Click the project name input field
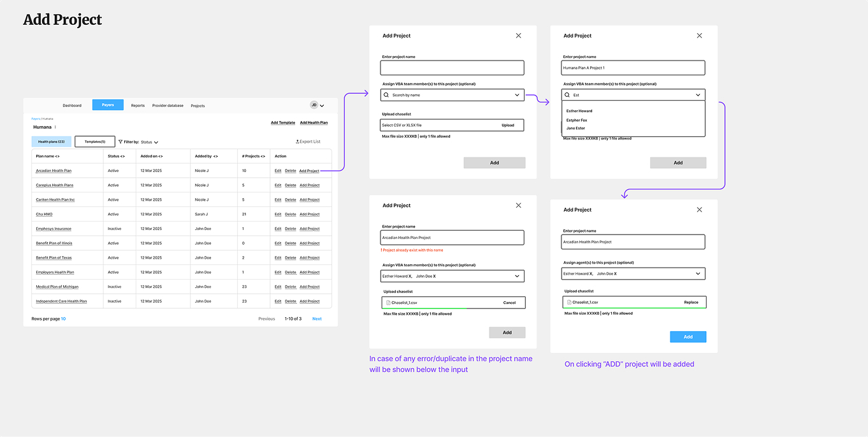 pyautogui.click(x=452, y=68)
